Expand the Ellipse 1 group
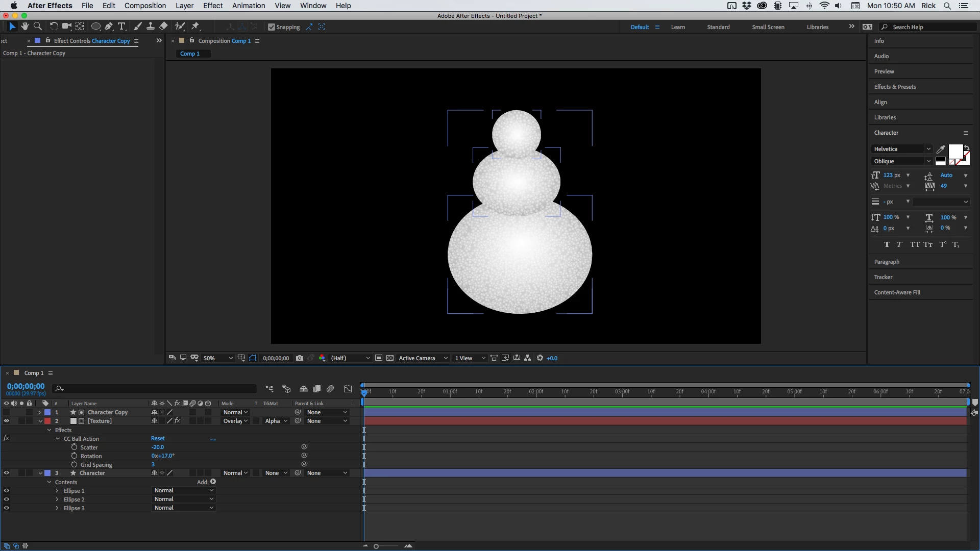This screenshot has height=551, width=980. [x=57, y=491]
